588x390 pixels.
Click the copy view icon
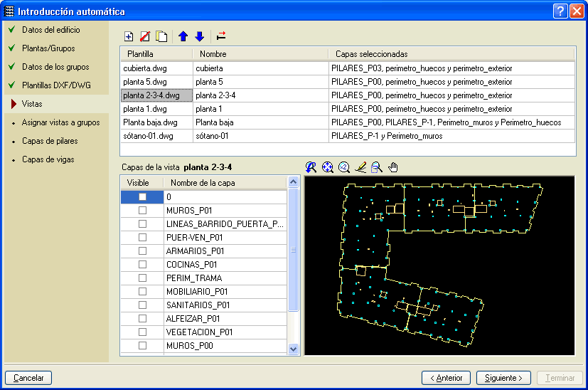162,36
